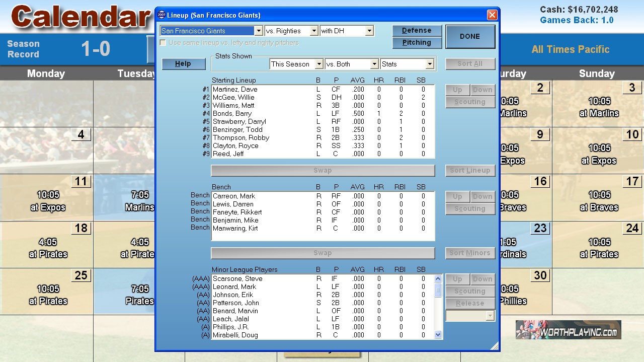644x362 pixels.
Task: Click the WorthPlaying.com logo
Action: click(568, 330)
